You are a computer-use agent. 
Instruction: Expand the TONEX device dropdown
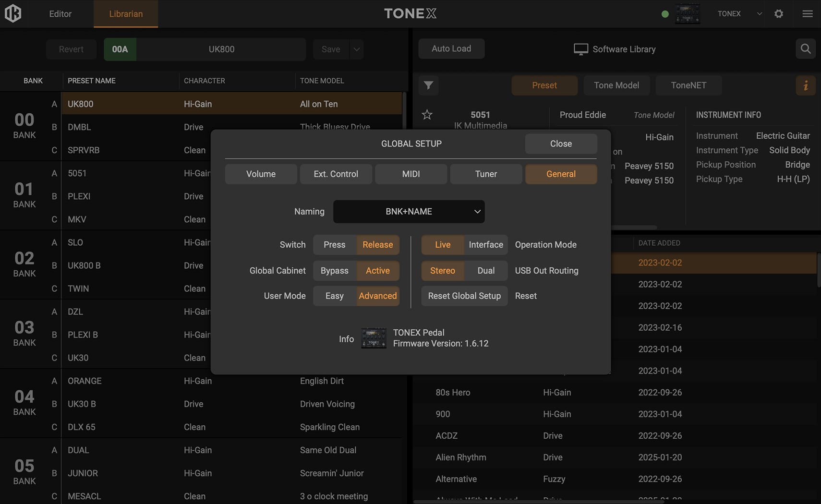point(759,14)
